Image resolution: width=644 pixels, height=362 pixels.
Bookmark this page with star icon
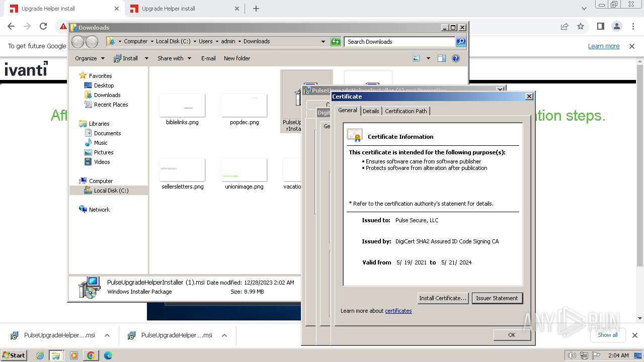[x=581, y=26]
